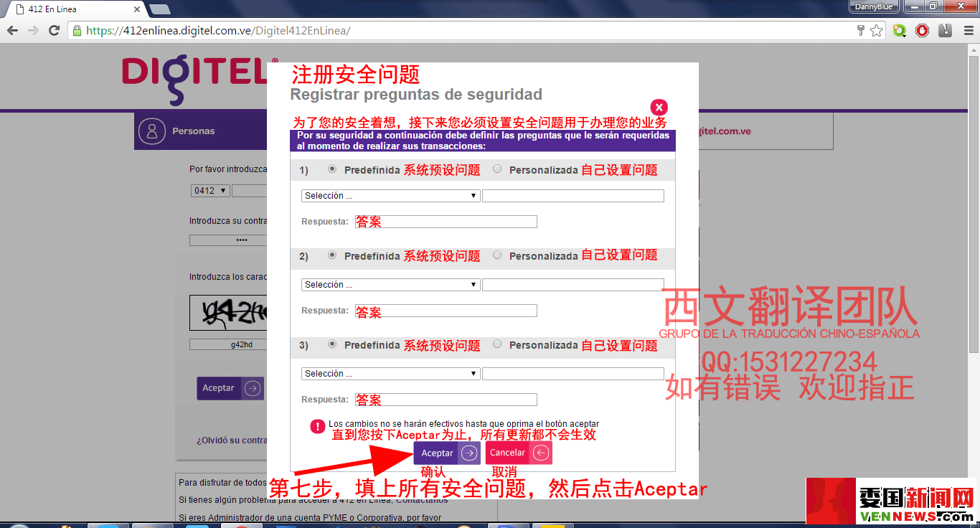Reload the current page
The height and width of the screenshot is (528, 980).
54,31
